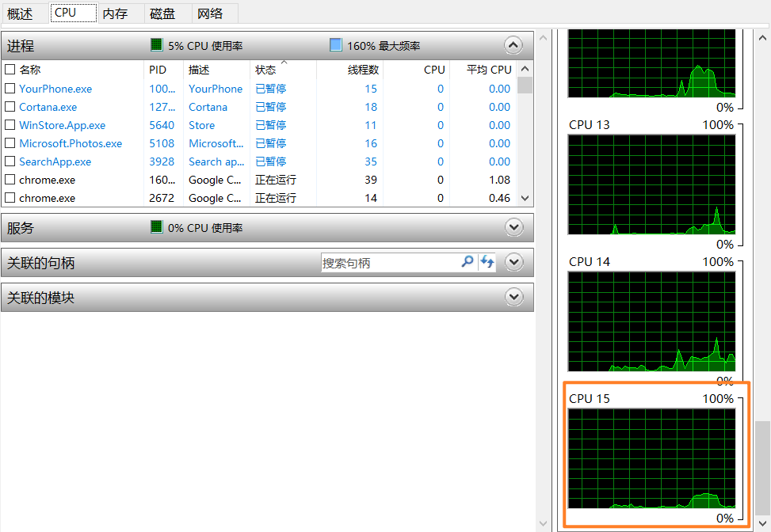Sort by the 描述 column header
771x532 pixels.
(x=199, y=70)
